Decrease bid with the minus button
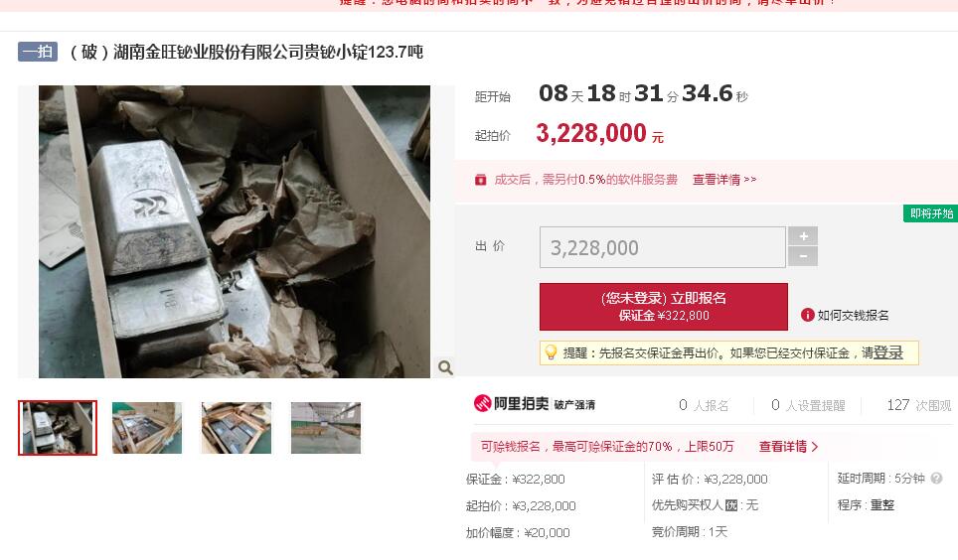 [803, 256]
